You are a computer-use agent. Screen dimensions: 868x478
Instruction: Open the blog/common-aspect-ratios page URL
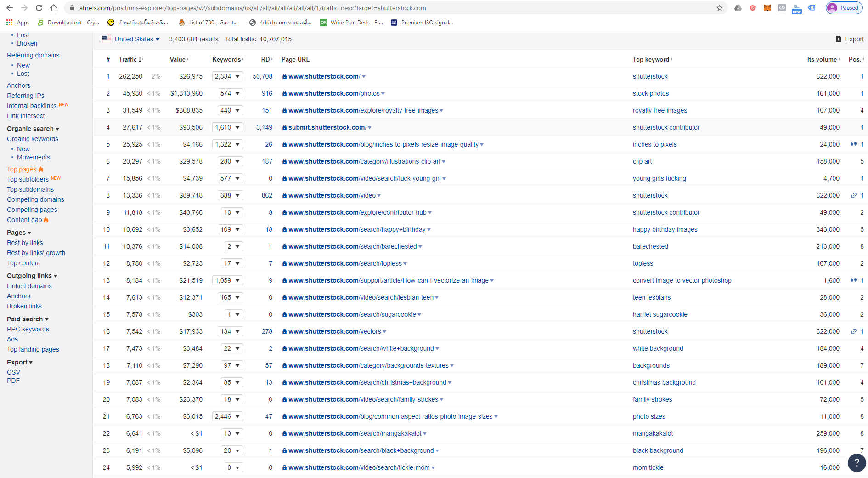(390, 416)
